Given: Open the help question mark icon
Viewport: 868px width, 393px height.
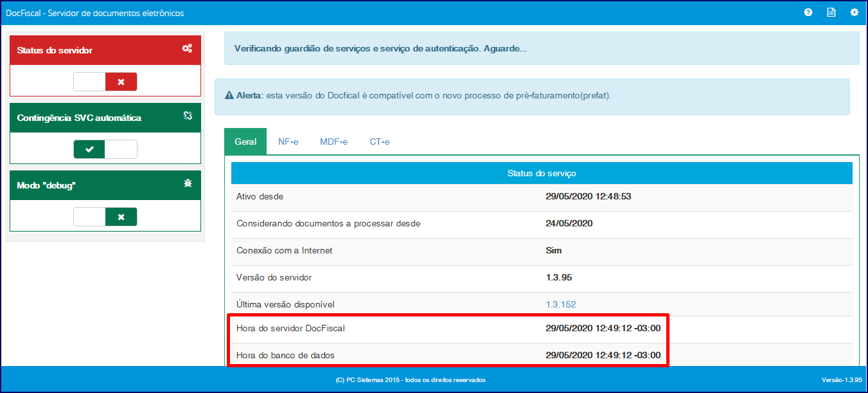Looking at the screenshot, I should (x=808, y=12).
